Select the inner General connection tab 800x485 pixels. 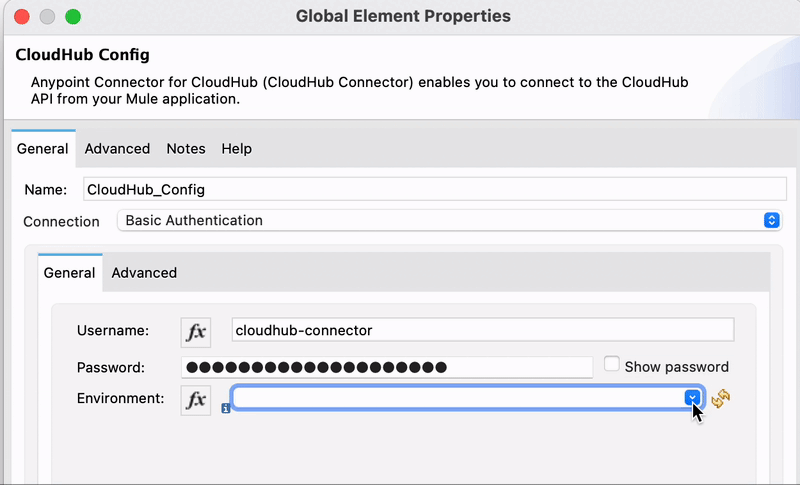(x=70, y=272)
